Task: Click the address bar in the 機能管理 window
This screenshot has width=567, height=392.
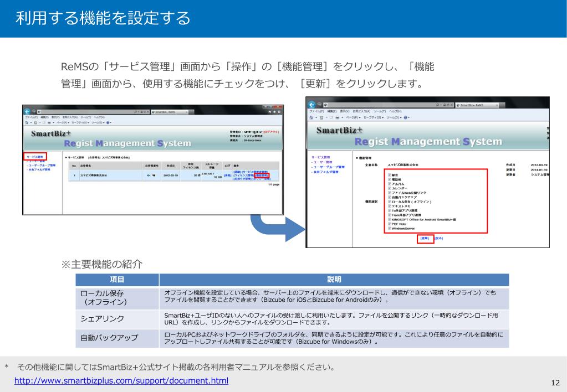Action: [389, 105]
